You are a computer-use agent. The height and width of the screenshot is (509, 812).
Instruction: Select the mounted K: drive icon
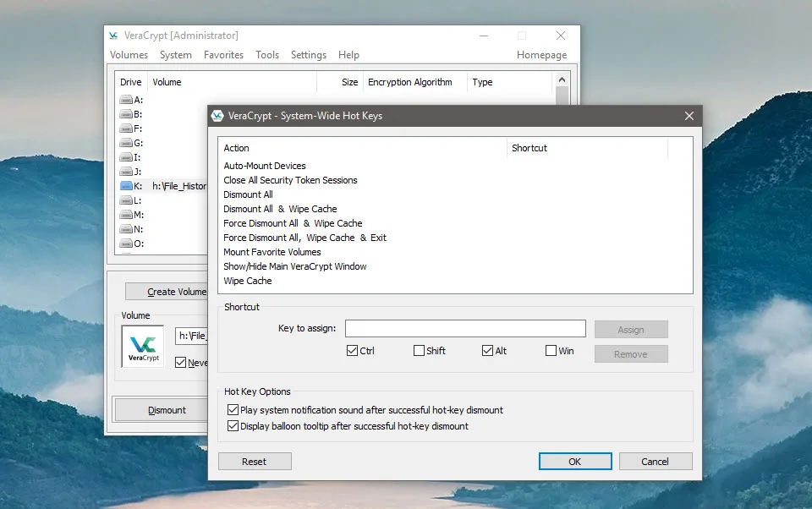click(126, 186)
